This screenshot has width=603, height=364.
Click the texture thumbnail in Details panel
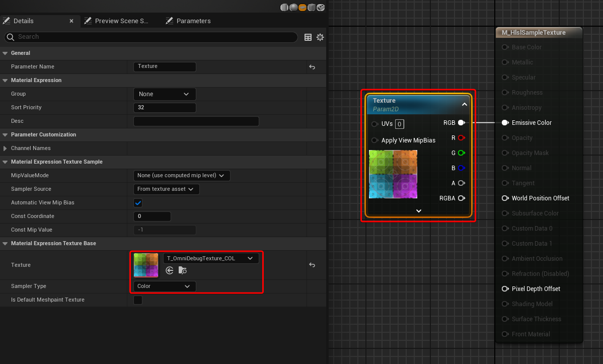[x=146, y=265]
